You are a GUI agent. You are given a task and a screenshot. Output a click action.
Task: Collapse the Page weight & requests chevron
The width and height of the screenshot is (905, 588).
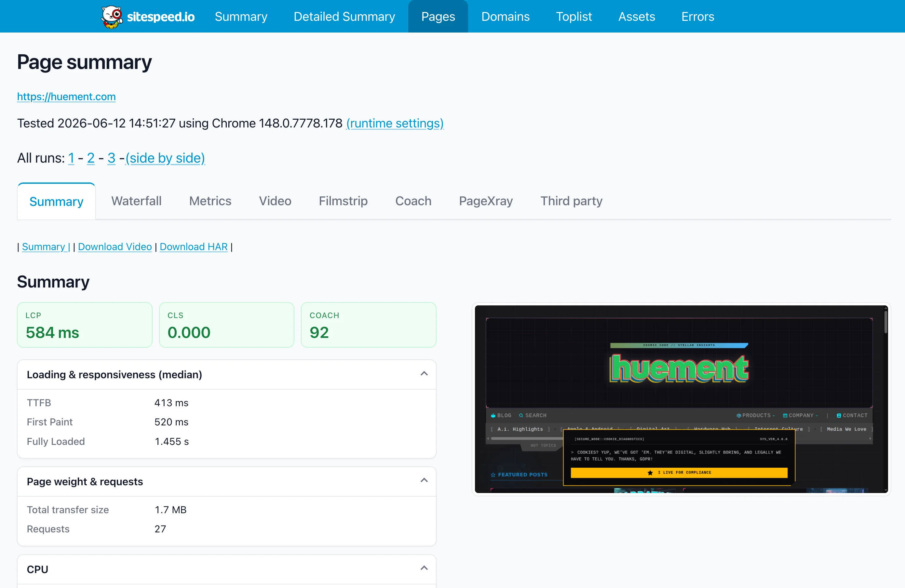pyautogui.click(x=424, y=481)
